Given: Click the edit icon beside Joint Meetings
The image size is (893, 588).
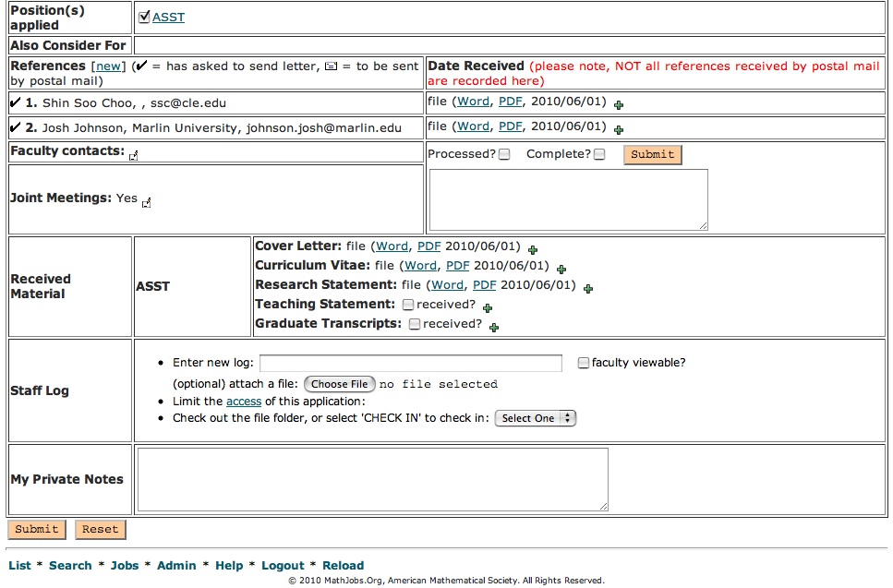Looking at the screenshot, I should tap(147, 203).
